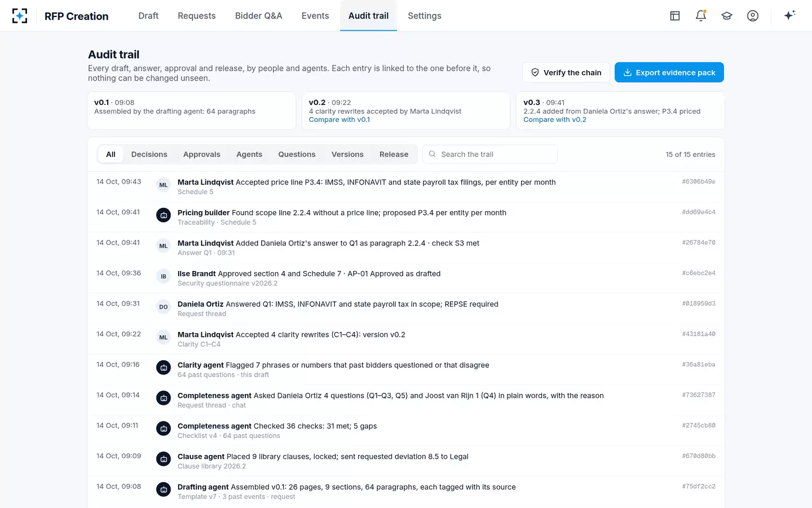Click hash #6306b49e
812x508 pixels.
pyautogui.click(x=699, y=182)
